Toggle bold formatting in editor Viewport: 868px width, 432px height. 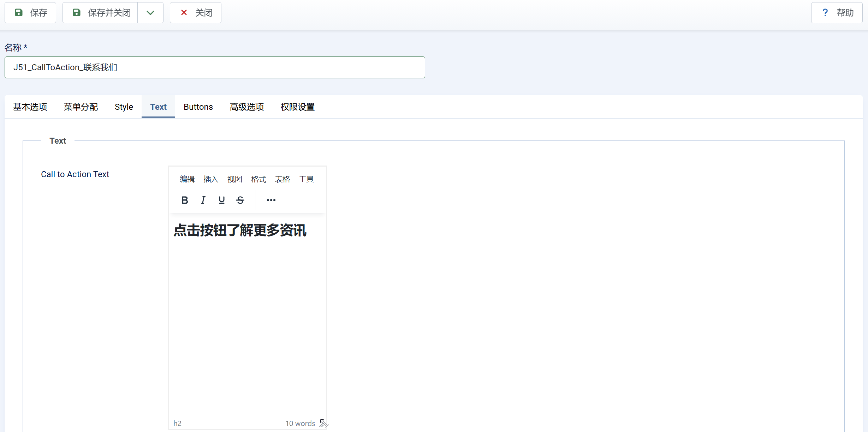tap(184, 200)
